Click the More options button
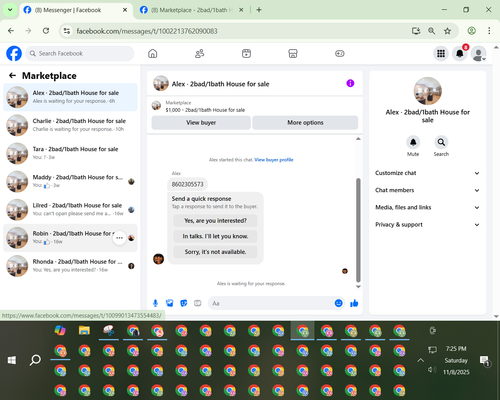Viewport: 500px width, 400px height. 305,123
